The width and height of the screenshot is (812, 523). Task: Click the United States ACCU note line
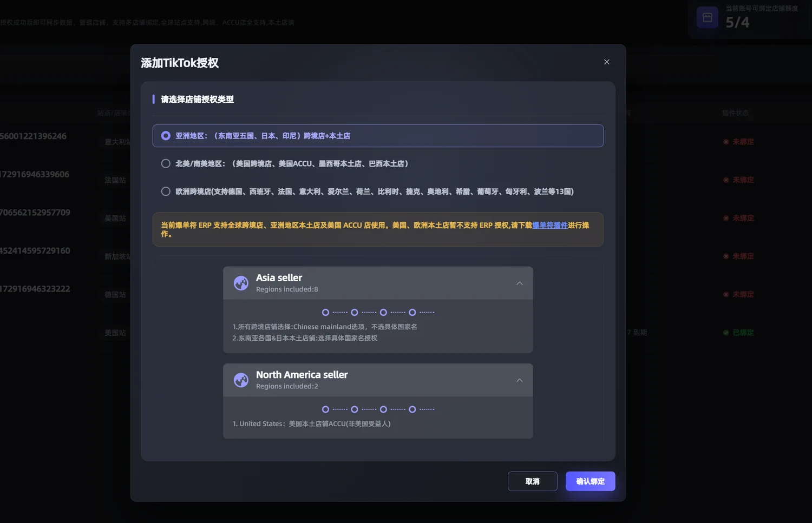pos(311,424)
